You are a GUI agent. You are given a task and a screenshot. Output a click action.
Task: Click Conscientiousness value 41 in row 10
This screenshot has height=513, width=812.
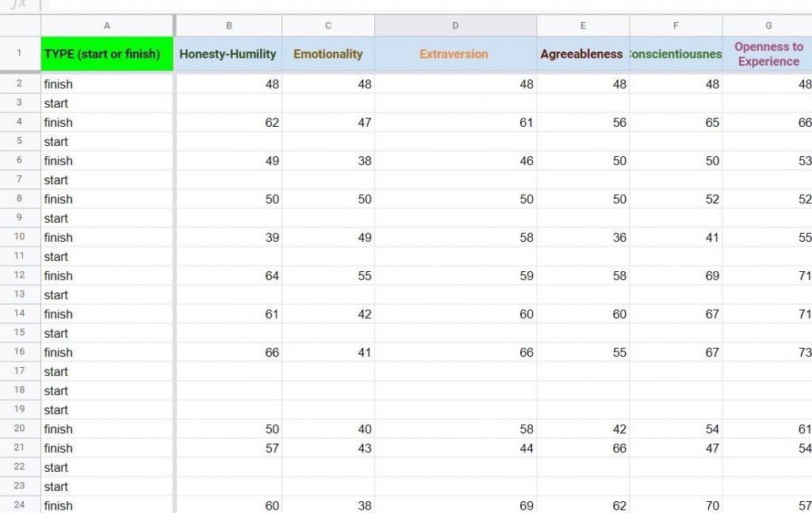pos(676,237)
